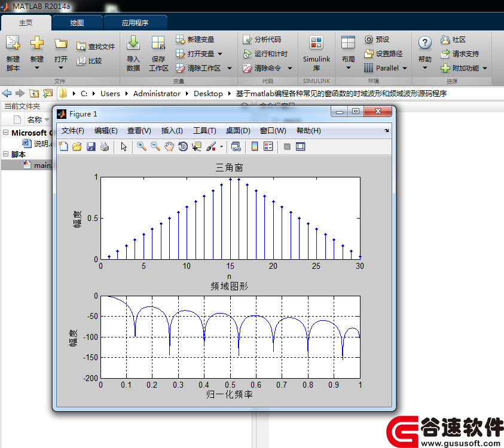Click the Set Path (设置路径) icon
This screenshot has width=504, height=448.
369,54
